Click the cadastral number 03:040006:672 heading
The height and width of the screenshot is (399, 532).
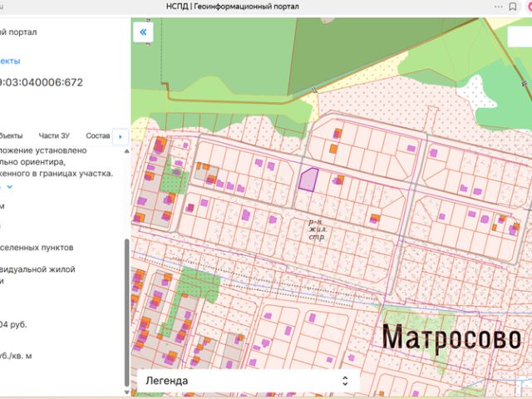coord(42,82)
